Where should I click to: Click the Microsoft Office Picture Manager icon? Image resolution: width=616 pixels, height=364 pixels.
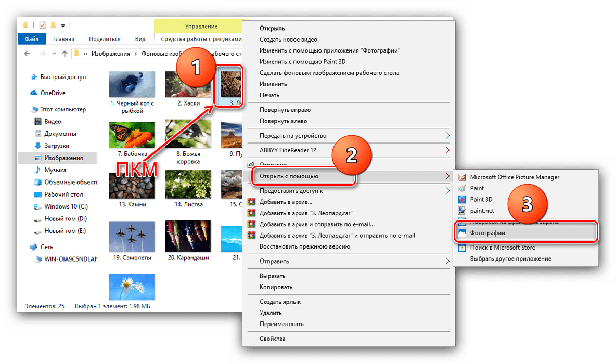click(x=462, y=177)
